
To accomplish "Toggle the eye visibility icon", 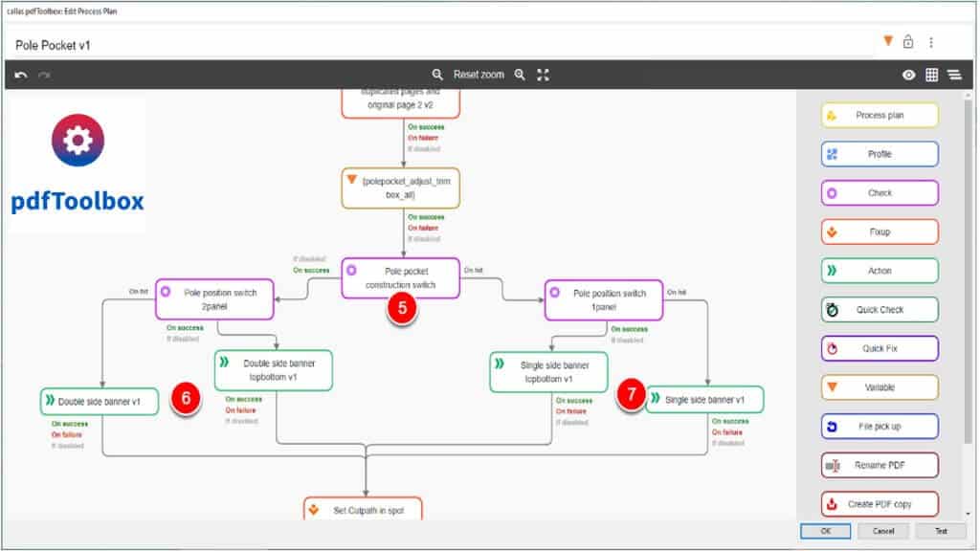I will [909, 75].
